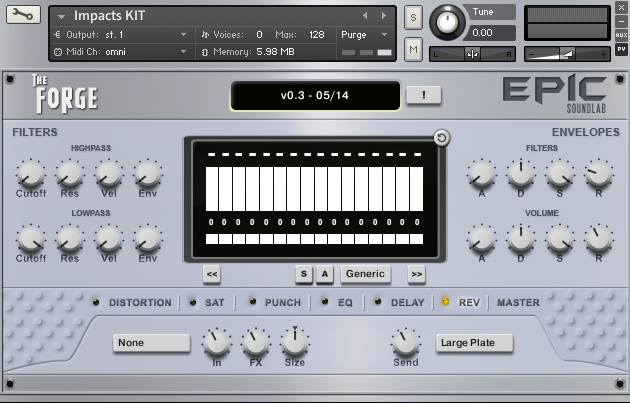Switch to the EQ effects tab
The image size is (630, 403).
pyautogui.click(x=345, y=303)
